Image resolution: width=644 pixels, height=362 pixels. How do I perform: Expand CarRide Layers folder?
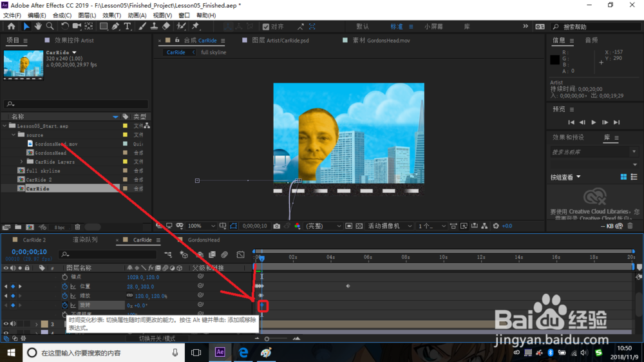coord(22,162)
